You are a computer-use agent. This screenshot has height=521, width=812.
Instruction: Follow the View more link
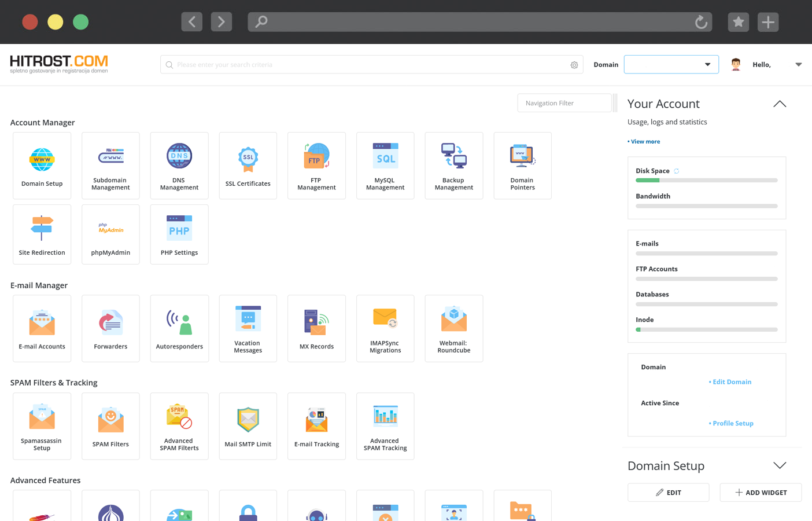click(x=644, y=141)
